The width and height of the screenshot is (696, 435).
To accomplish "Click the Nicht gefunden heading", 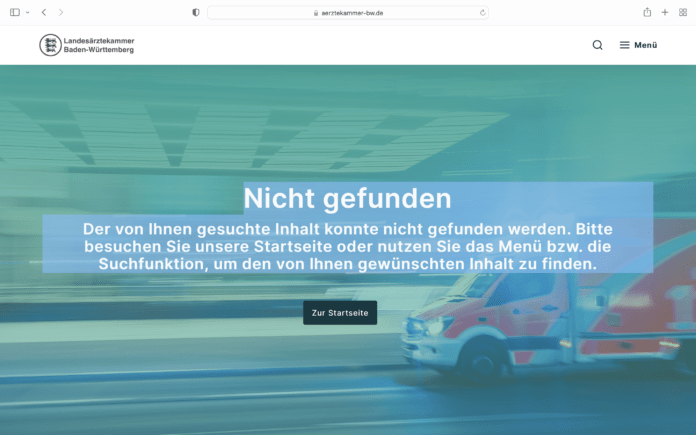I will pyautogui.click(x=347, y=198).
